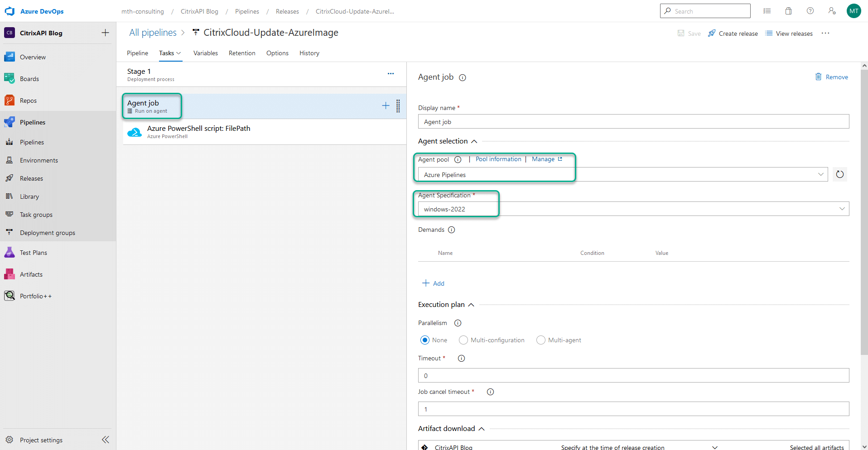The height and width of the screenshot is (450, 868).
Task: Switch to the Options tab
Action: coord(277,53)
